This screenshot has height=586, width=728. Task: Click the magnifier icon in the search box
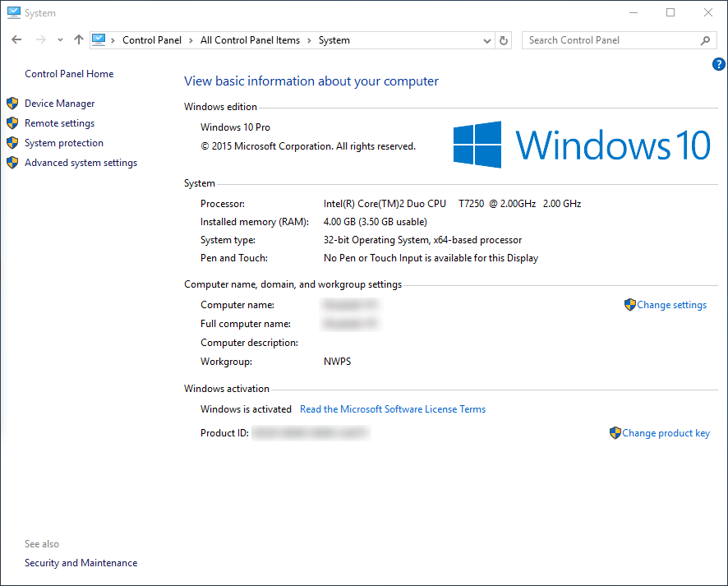point(706,39)
